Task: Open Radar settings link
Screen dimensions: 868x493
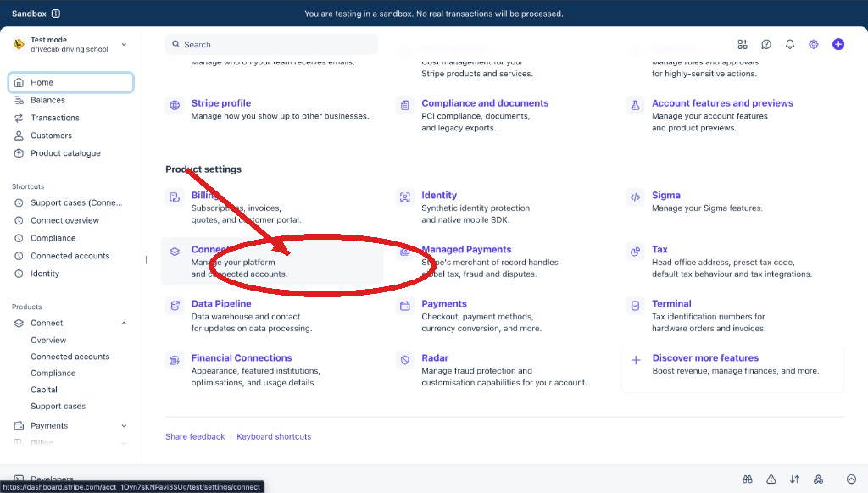Action: tap(435, 357)
